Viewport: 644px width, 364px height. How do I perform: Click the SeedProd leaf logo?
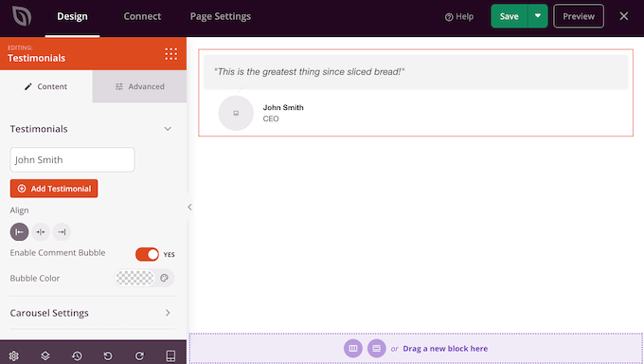click(x=22, y=16)
